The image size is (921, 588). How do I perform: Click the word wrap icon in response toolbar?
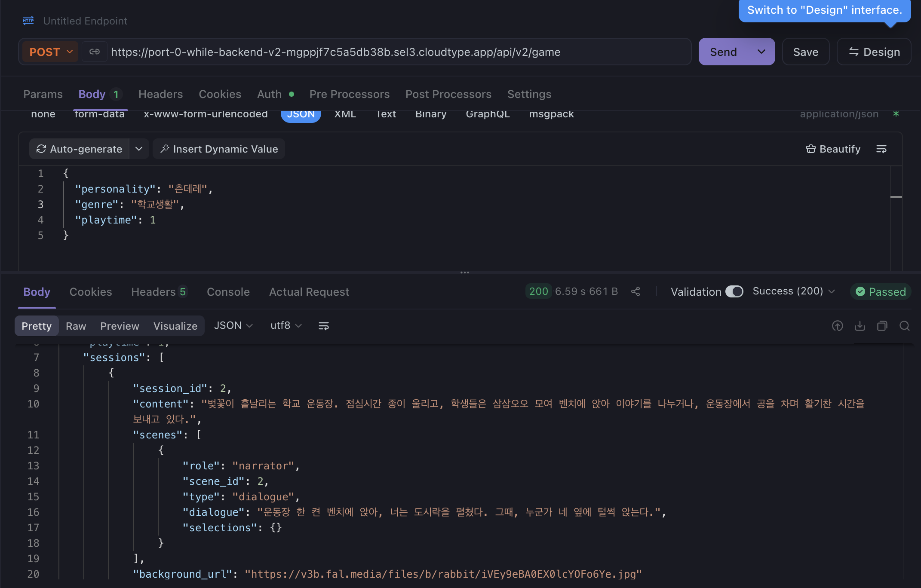pyautogui.click(x=323, y=326)
